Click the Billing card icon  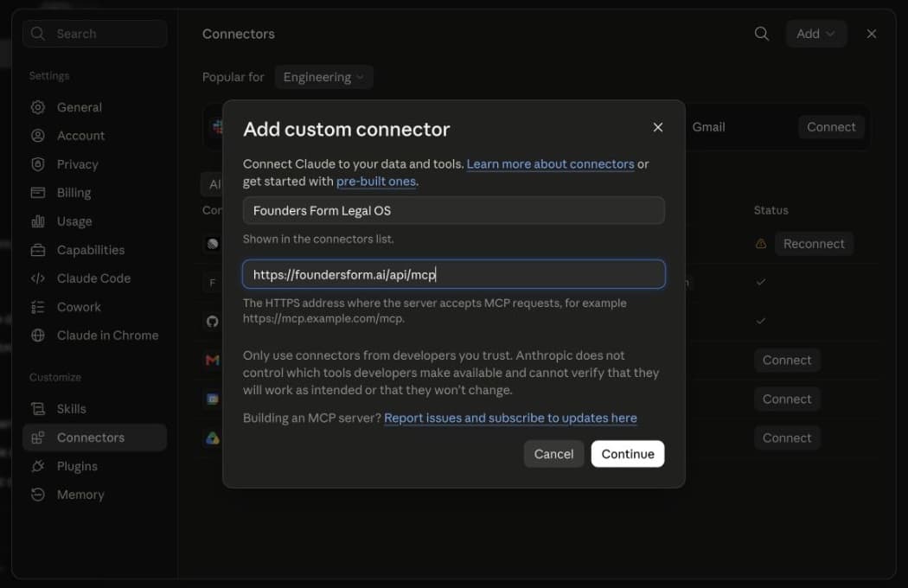point(38,192)
